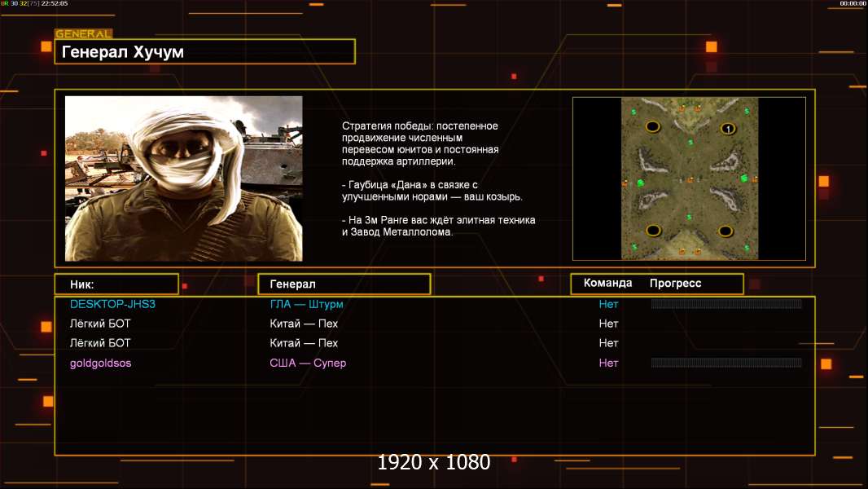This screenshot has width=868, height=489.
Task: Click the large green supply icon on the minimap's left side
Action: pos(640,182)
